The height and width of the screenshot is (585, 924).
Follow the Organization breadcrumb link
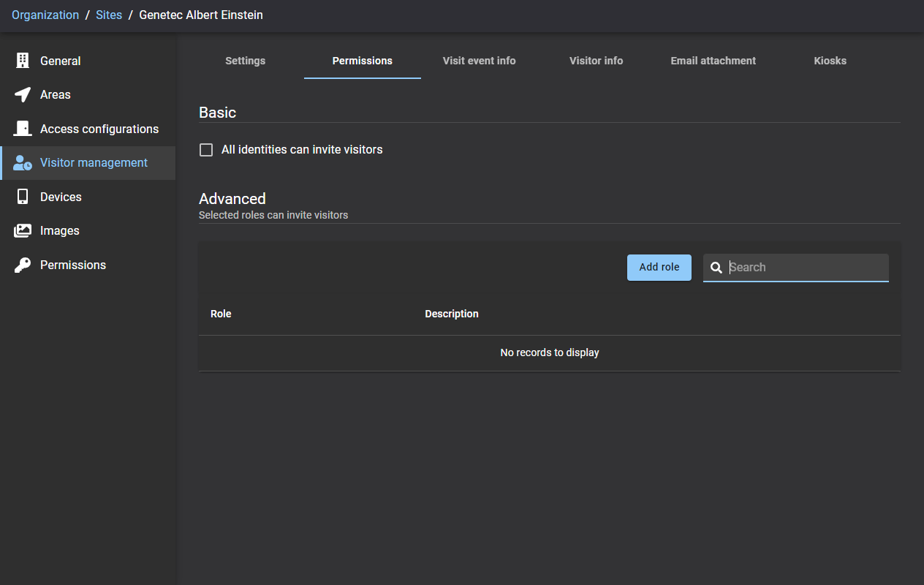[45, 15]
